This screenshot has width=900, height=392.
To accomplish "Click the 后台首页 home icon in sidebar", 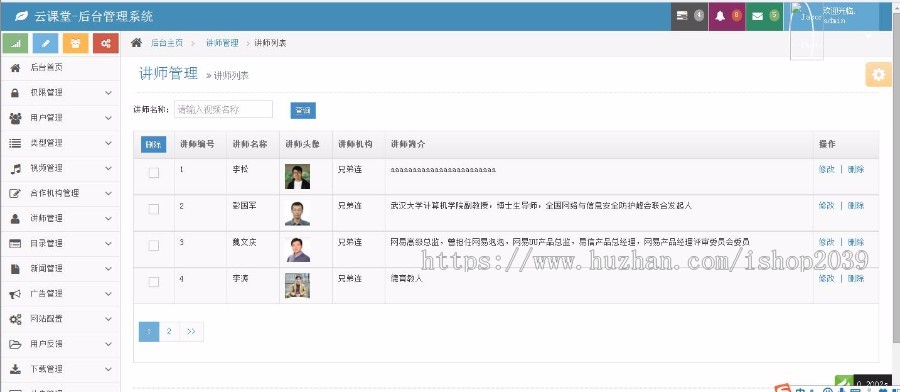I will [15, 67].
